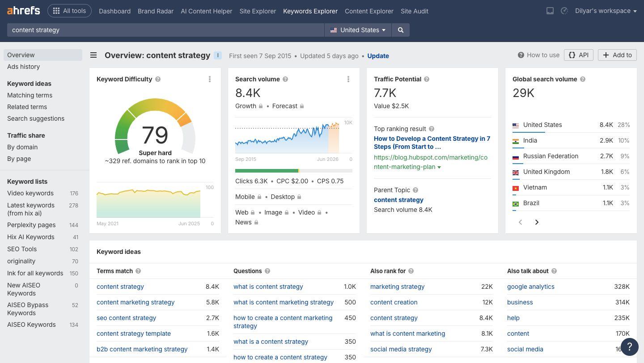Viewport: 644px width, 363px height.
Task: Click the chat bubble in the corner
Action: pyautogui.click(x=630, y=347)
